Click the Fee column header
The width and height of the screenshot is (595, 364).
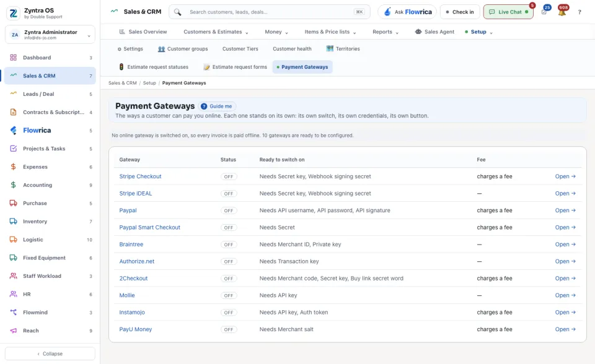[x=481, y=160]
